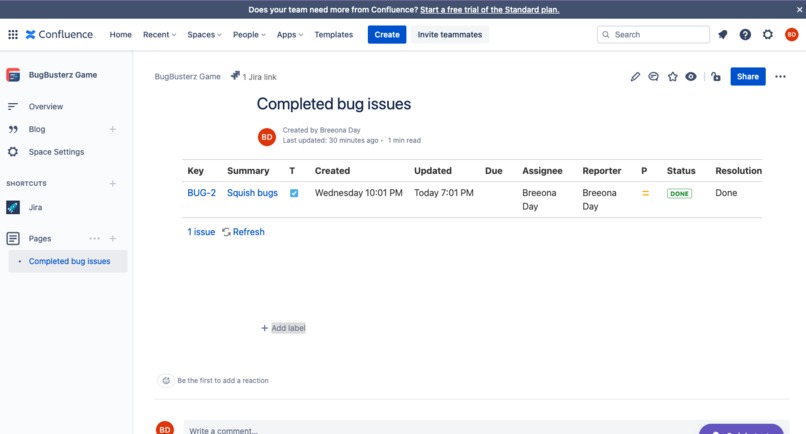Viewport: 806px width, 434px height.
Task: Click the Resolution column header
Action: point(739,171)
